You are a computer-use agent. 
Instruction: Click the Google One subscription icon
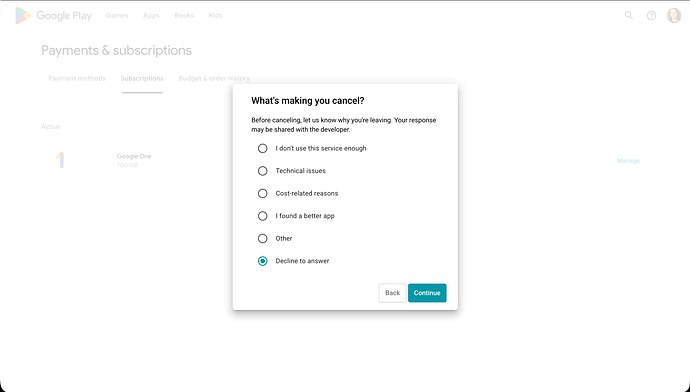click(60, 160)
